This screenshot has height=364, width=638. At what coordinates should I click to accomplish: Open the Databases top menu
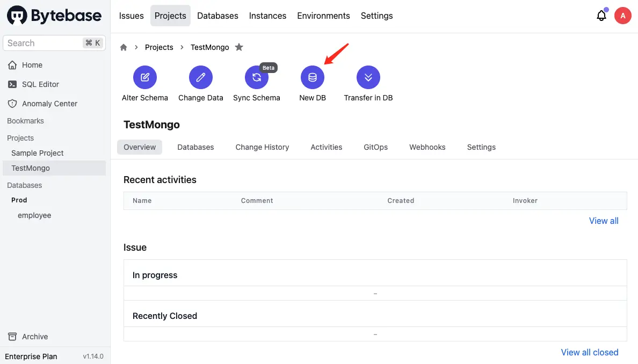tap(218, 16)
